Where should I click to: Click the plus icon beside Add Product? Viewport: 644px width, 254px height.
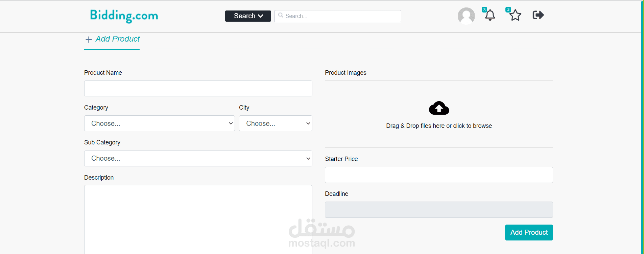[89, 40]
